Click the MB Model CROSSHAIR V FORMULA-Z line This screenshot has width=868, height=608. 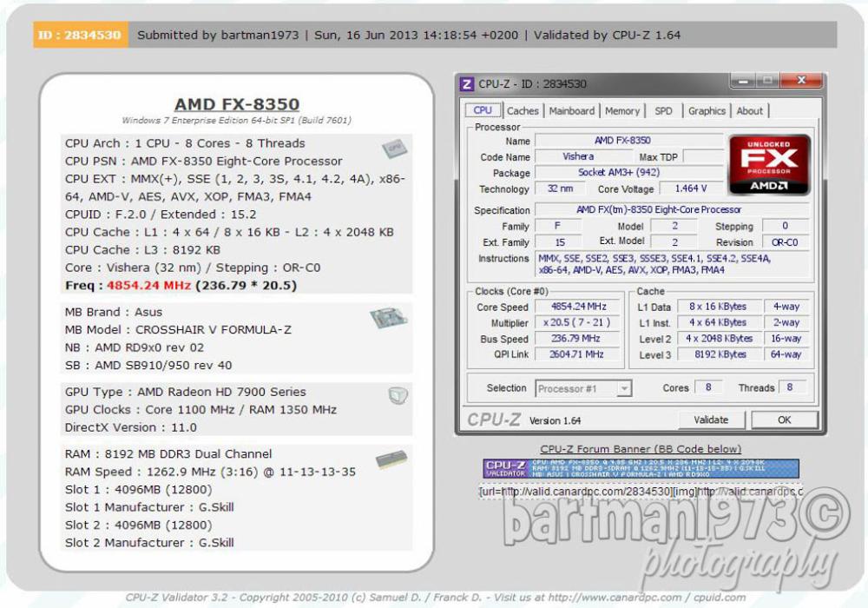[x=178, y=329]
